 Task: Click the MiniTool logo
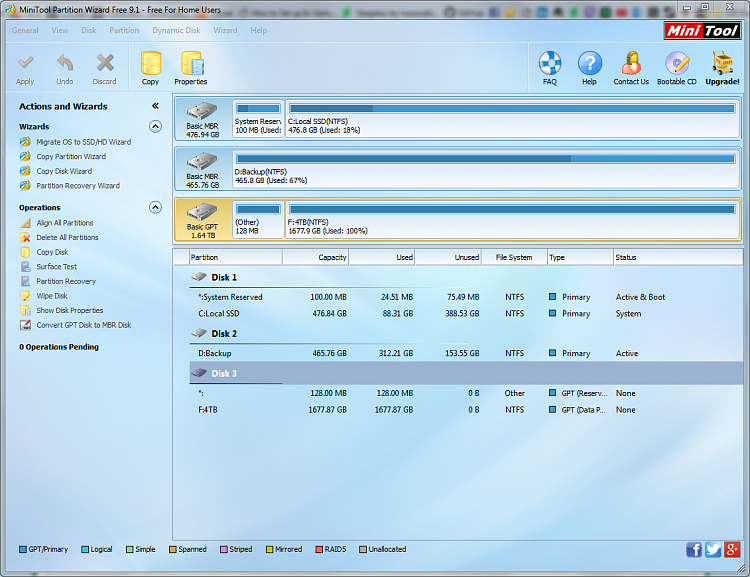702,31
